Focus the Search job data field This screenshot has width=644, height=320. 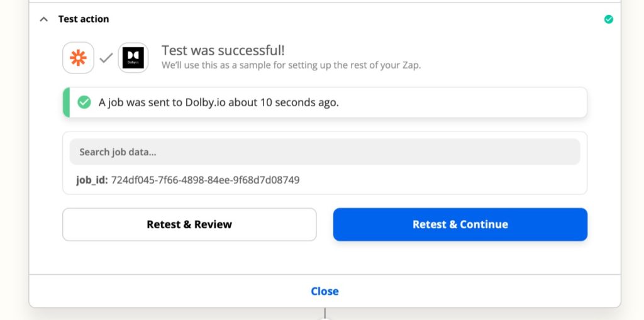click(325, 152)
